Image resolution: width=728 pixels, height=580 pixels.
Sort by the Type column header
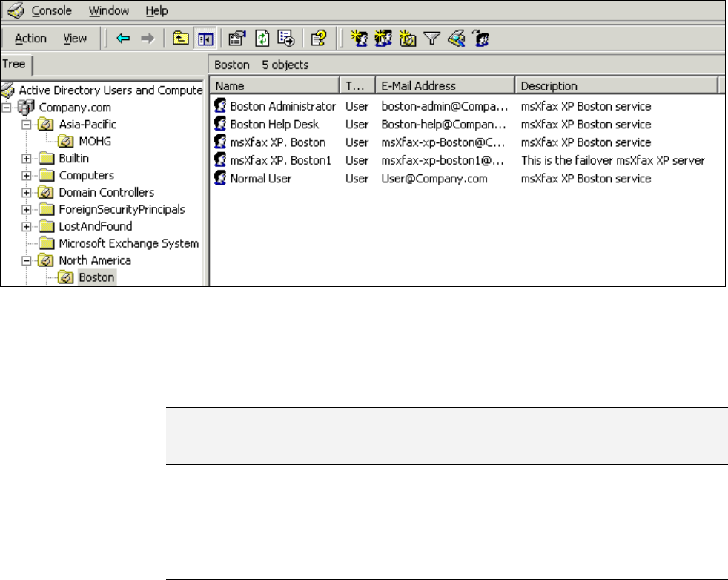[357, 86]
